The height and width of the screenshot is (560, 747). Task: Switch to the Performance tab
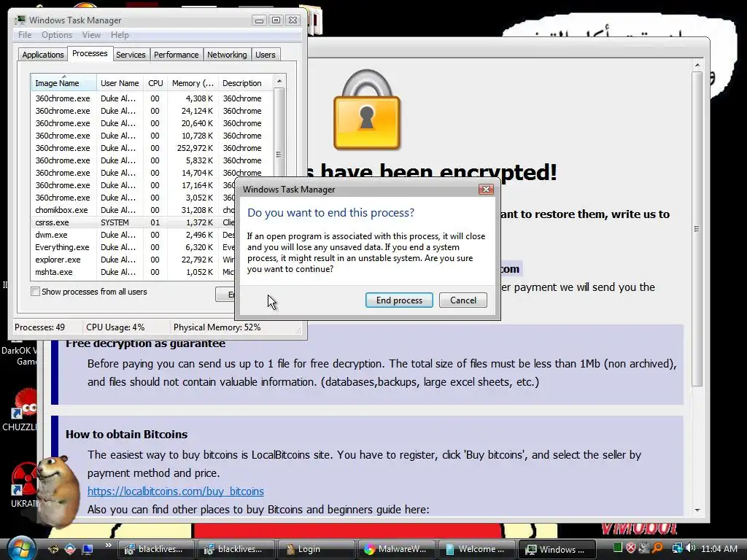(x=177, y=55)
